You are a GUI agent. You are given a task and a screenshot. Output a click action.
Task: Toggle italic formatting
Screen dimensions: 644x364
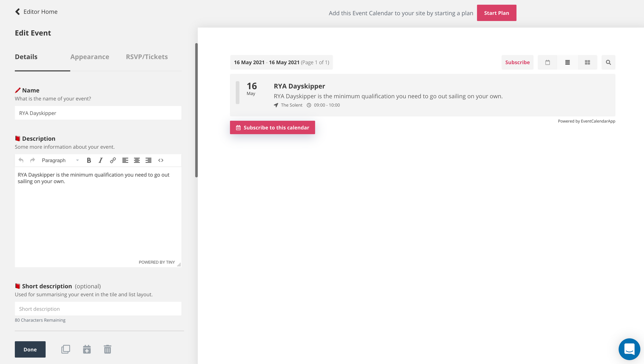tap(100, 160)
